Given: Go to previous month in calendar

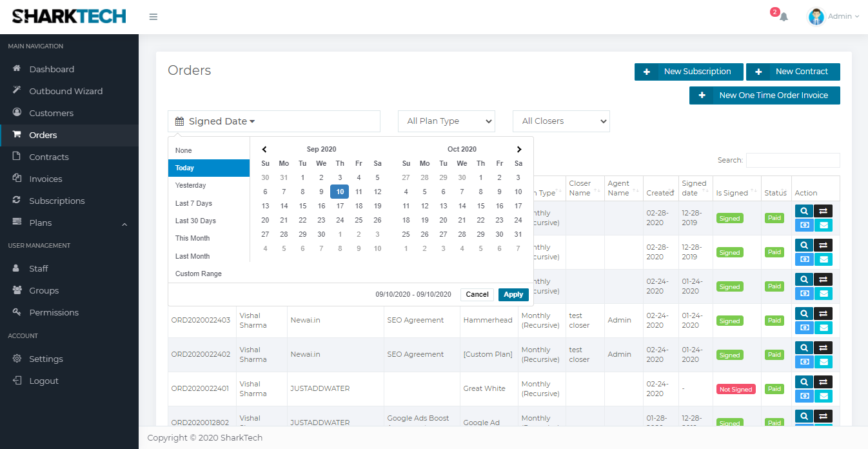Looking at the screenshot, I should [264, 150].
